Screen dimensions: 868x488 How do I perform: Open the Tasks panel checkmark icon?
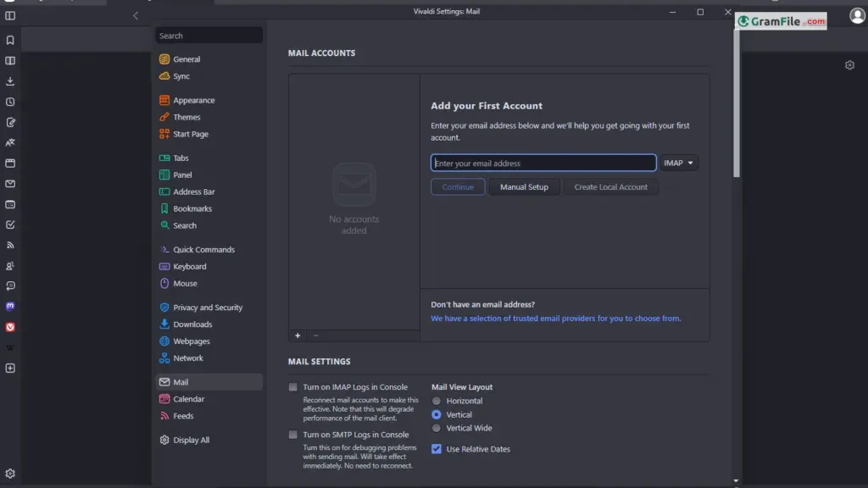tap(10, 225)
